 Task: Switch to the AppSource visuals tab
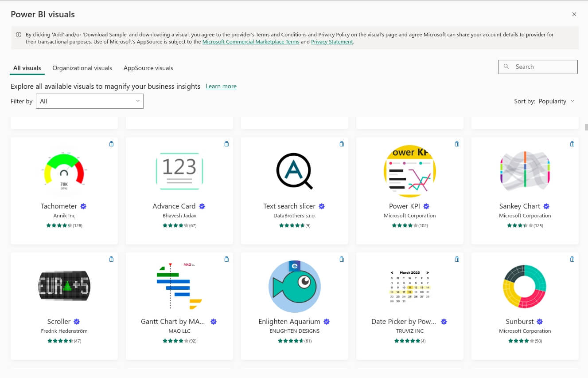[148, 68]
